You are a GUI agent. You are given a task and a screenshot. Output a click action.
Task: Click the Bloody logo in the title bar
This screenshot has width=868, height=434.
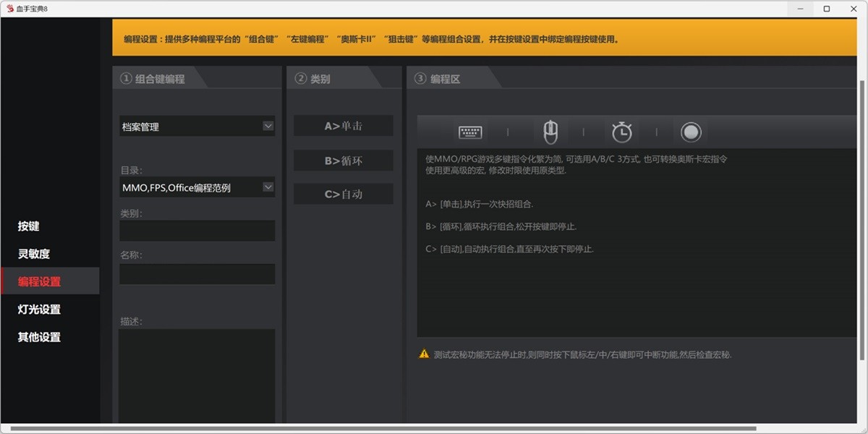point(10,8)
